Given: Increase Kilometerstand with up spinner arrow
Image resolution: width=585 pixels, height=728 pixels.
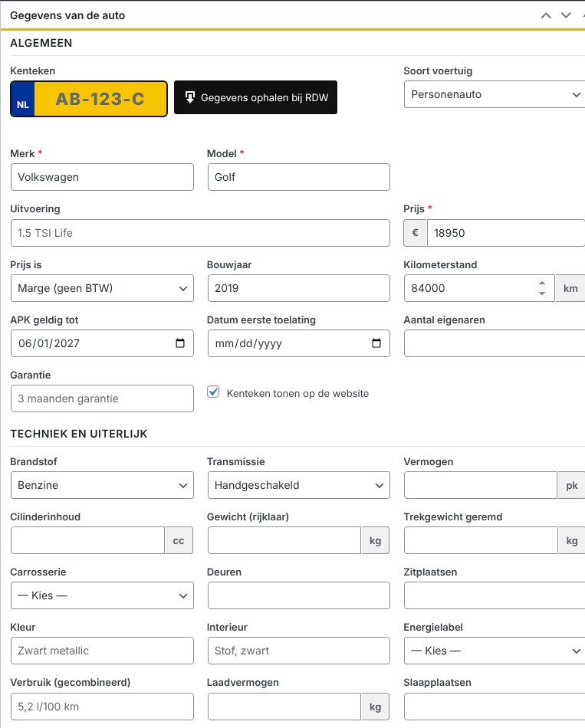Looking at the screenshot, I should click(x=542, y=283).
